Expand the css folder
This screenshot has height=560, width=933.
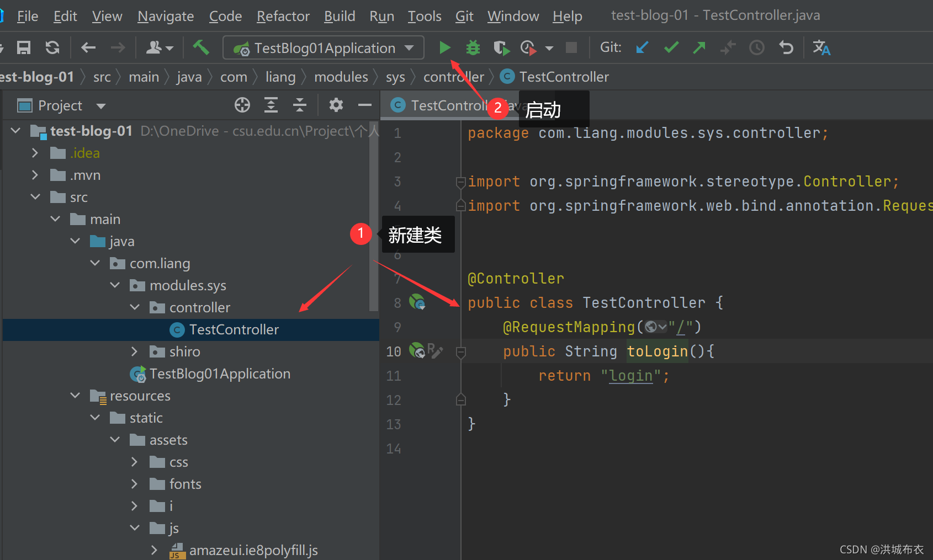coord(135,462)
